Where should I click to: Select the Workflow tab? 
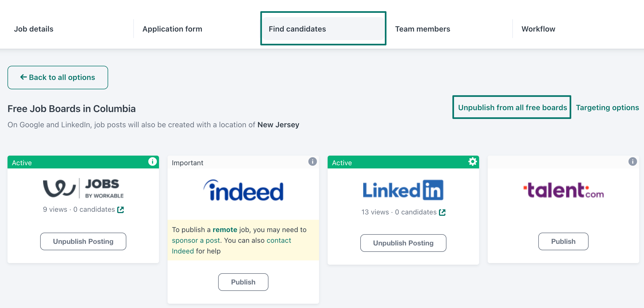point(538,29)
